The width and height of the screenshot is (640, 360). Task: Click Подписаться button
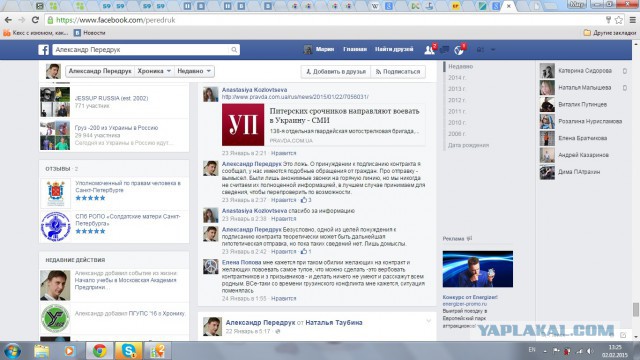click(x=398, y=71)
